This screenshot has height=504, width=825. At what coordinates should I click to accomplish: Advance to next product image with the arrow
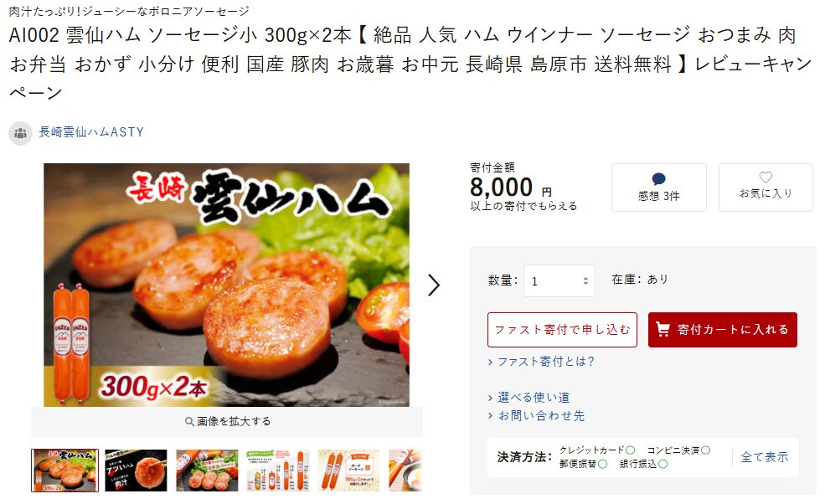pos(434,285)
